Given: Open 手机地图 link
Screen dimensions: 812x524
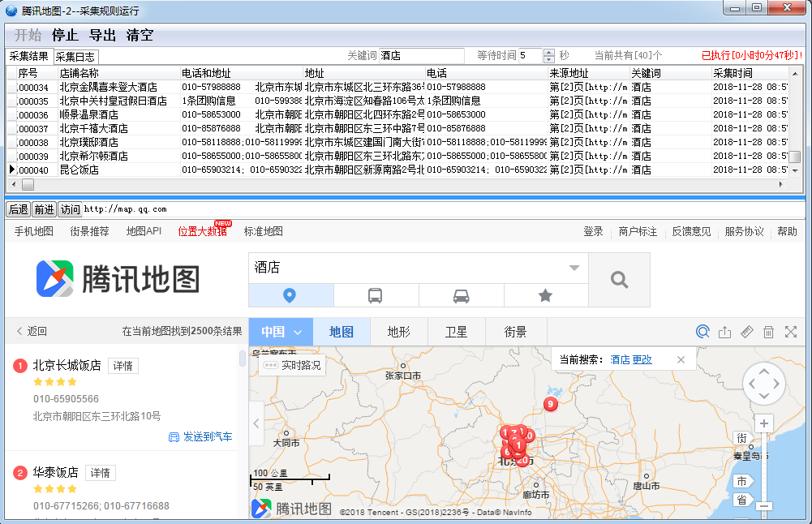Looking at the screenshot, I should (33, 231).
